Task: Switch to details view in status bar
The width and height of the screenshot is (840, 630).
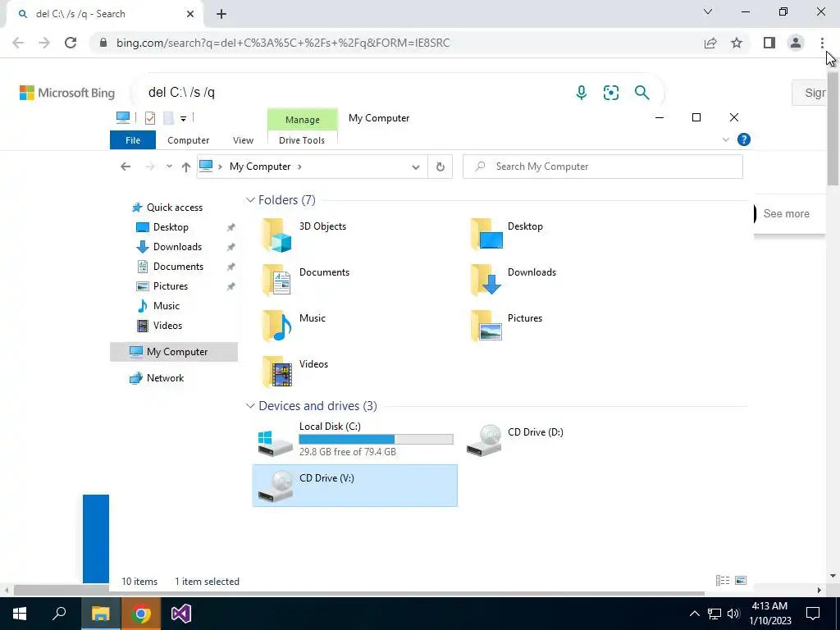Action: coord(723,580)
